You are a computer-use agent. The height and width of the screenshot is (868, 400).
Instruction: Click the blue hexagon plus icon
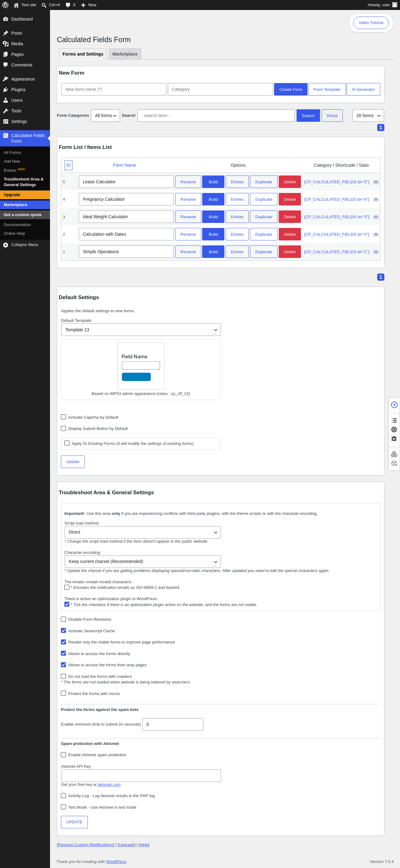click(394, 405)
